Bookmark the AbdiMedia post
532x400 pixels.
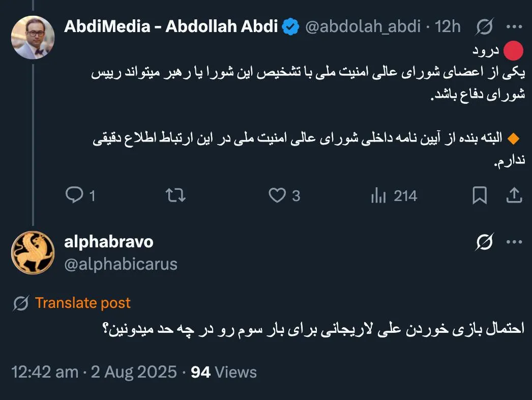click(x=480, y=195)
